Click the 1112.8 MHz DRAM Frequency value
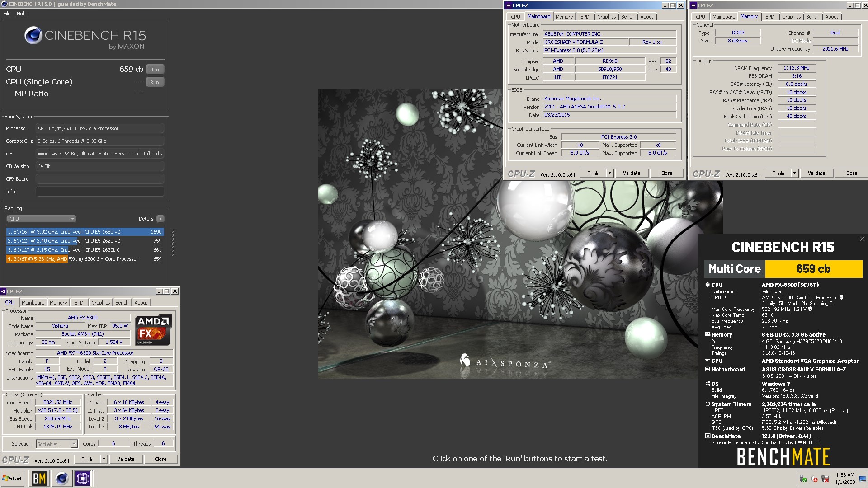The height and width of the screenshot is (488, 868). [x=797, y=68]
